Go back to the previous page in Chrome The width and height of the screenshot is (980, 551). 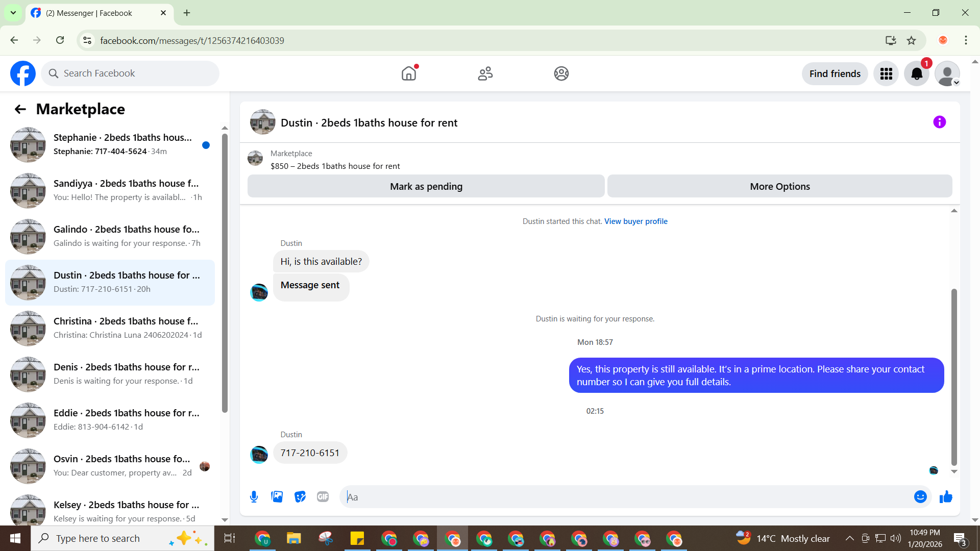click(x=14, y=40)
